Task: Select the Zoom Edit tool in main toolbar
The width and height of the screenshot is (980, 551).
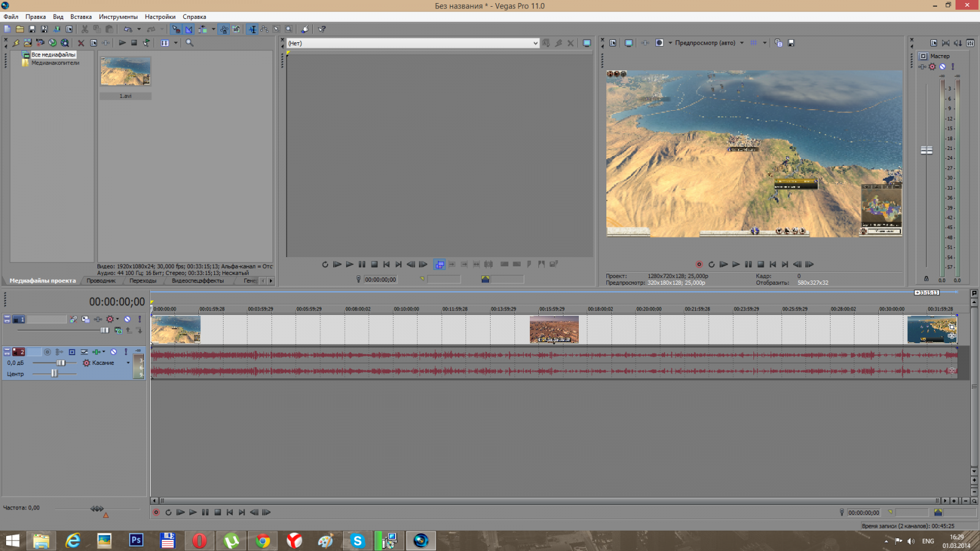Action: pyautogui.click(x=288, y=29)
